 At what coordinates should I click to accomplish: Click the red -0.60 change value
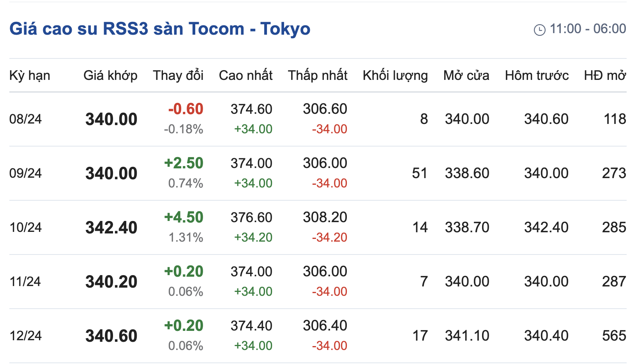tap(185, 109)
